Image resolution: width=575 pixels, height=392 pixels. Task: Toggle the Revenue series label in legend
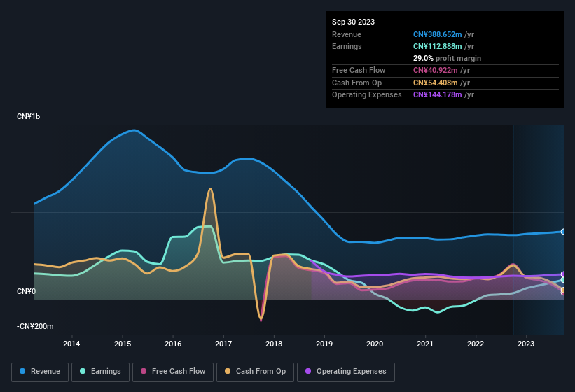(46, 372)
